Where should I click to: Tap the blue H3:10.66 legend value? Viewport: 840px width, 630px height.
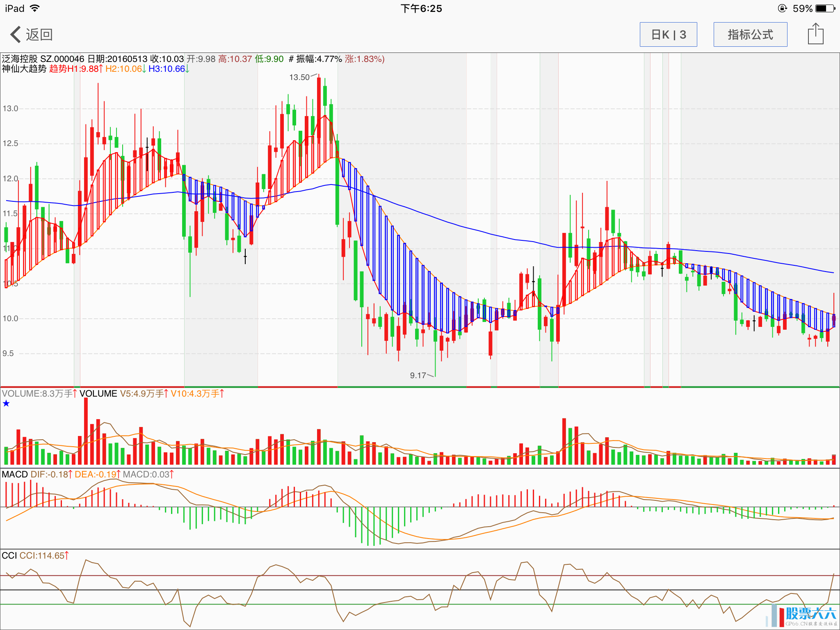point(168,69)
